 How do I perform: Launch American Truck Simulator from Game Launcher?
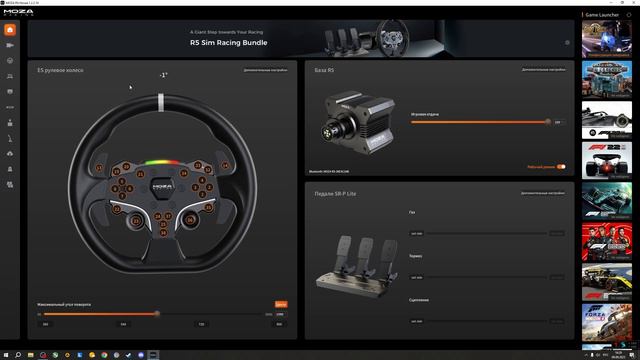pos(607,80)
